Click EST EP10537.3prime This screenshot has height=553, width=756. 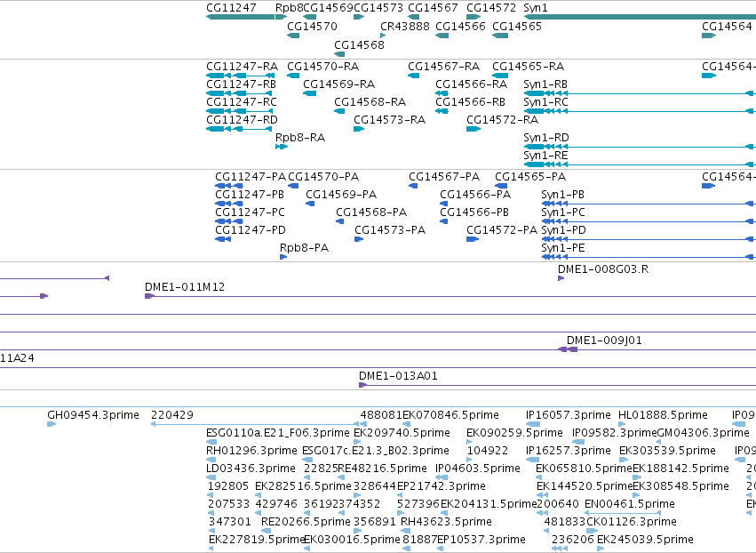(481, 540)
